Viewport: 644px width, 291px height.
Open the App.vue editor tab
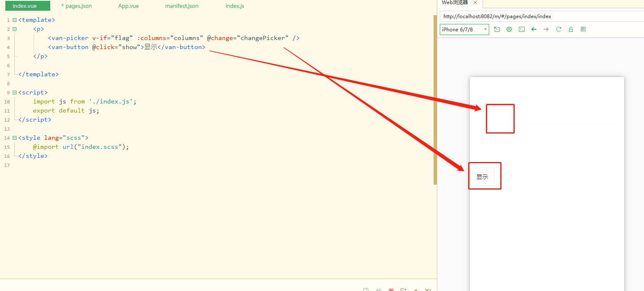(128, 6)
